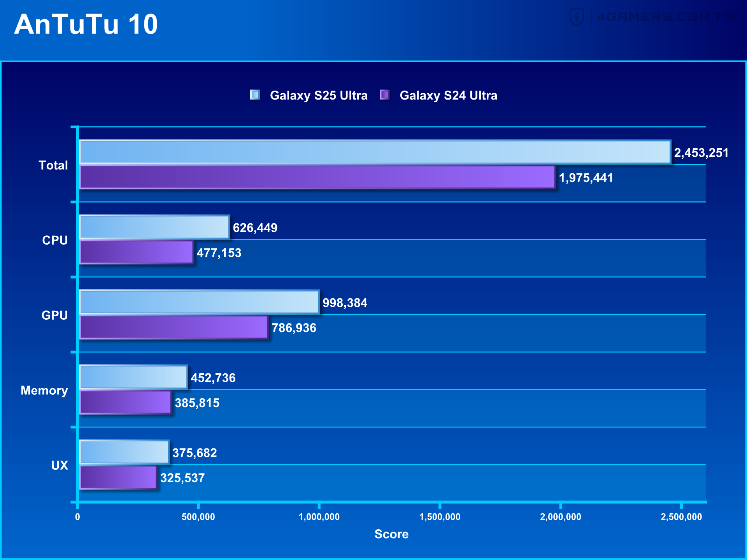The width and height of the screenshot is (747, 560).
Task: Click the S24 Ultra GPU bar
Action: pyautogui.click(x=174, y=327)
